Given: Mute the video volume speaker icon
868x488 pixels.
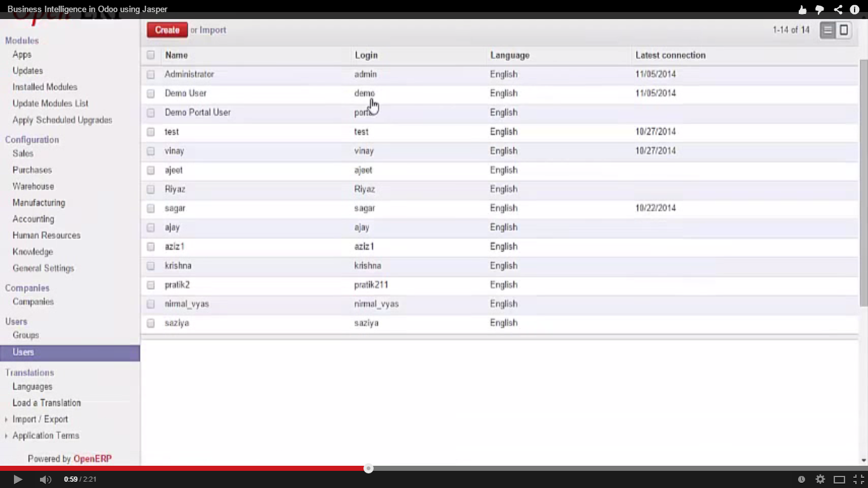Looking at the screenshot, I should [45, 479].
